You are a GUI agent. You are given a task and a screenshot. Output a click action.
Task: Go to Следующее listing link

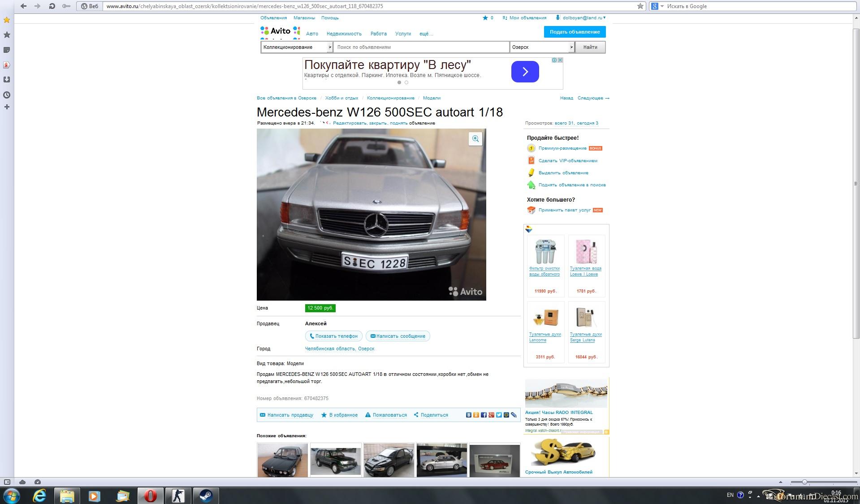click(x=593, y=98)
